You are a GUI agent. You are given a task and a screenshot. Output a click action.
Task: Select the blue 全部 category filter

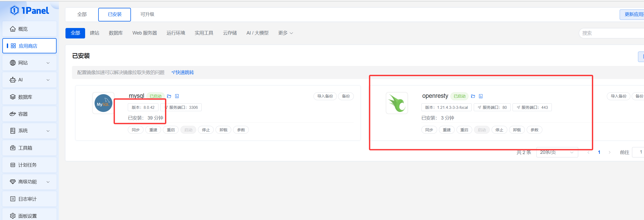75,33
